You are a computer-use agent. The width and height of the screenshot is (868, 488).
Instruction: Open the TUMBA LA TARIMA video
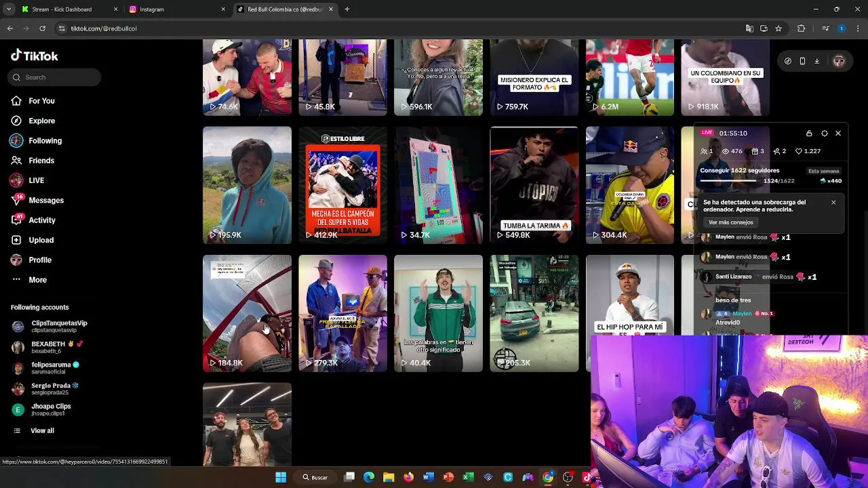[534, 185]
